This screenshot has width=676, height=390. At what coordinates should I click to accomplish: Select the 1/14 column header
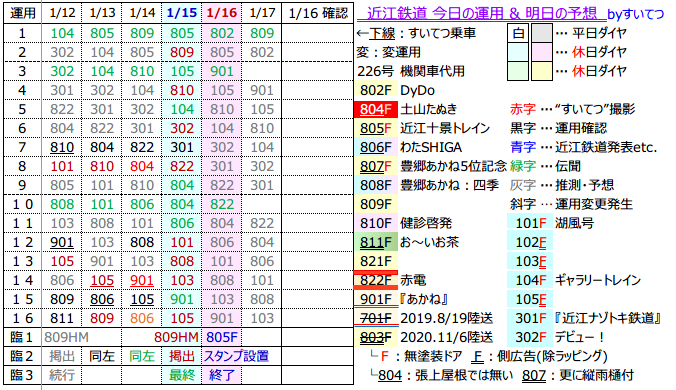[142, 13]
